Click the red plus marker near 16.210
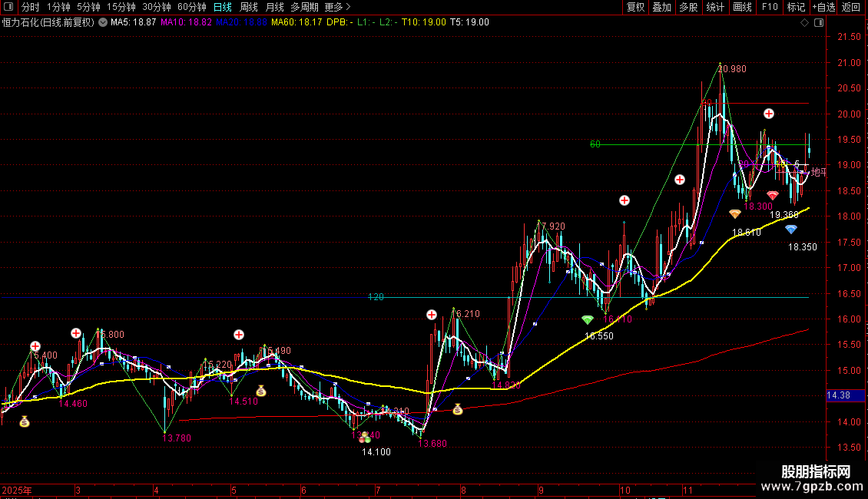This screenshot has width=868, height=499. tap(432, 315)
